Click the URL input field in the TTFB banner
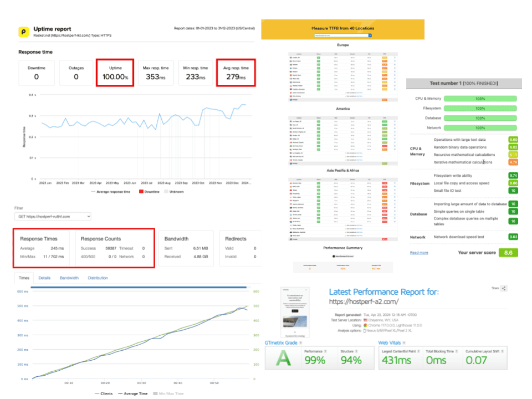 coord(341,35)
